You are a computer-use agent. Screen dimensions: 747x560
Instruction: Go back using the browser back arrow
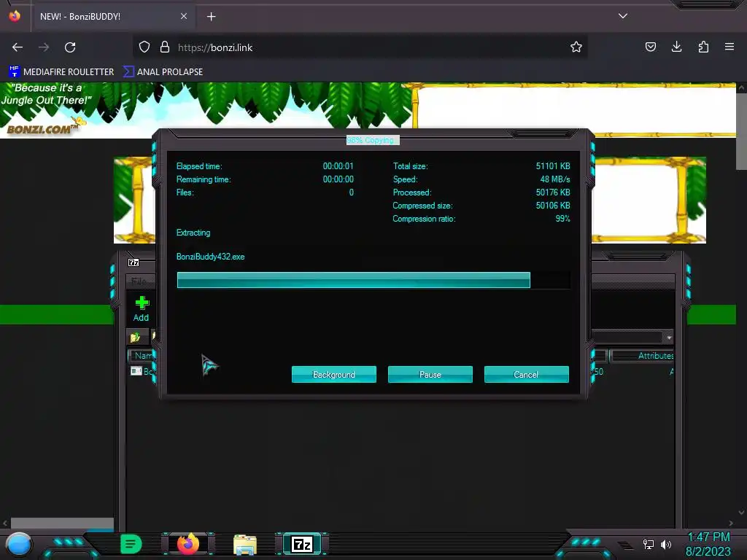click(18, 47)
